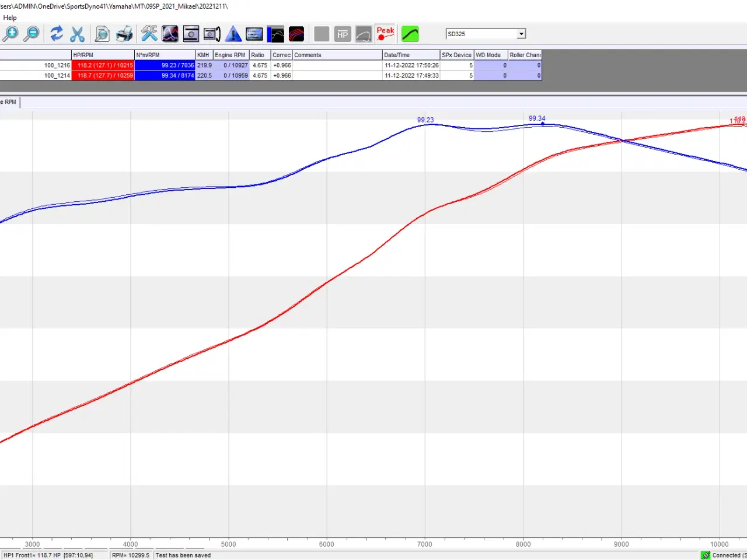The image size is (747, 560).
Task: Click the SPx Device column header
Action: coord(457,55)
